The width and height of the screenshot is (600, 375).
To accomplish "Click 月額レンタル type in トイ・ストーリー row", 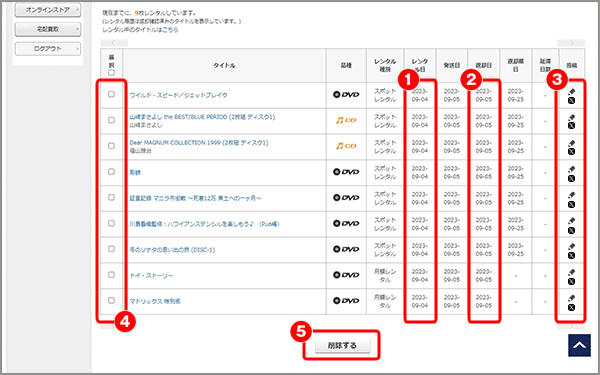I will coord(385,276).
